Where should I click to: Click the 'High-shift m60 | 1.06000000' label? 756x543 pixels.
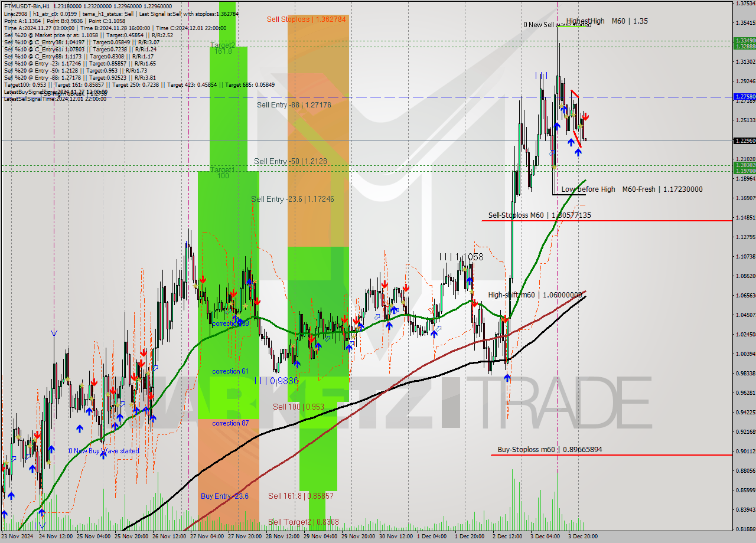[x=535, y=295]
